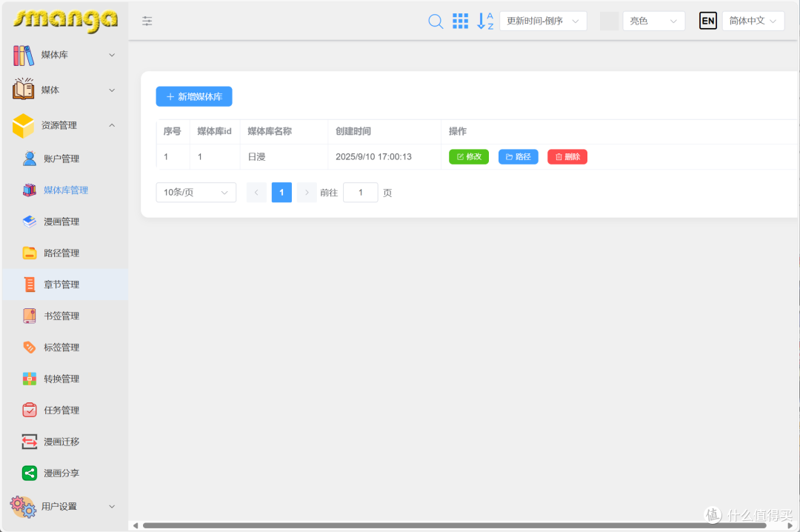Viewport: 800px width, 532px height.
Task: Click the 资源管理 yellow box icon
Action: (23, 126)
